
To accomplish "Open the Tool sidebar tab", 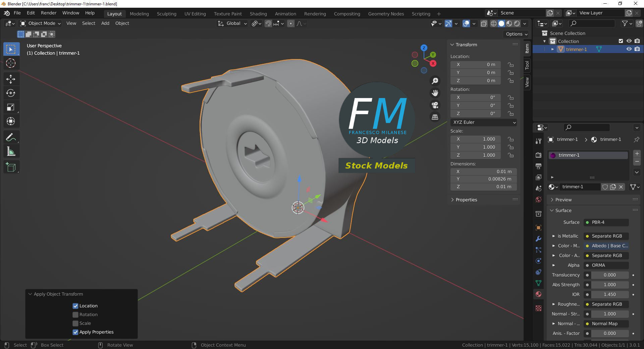I will tap(527, 65).
